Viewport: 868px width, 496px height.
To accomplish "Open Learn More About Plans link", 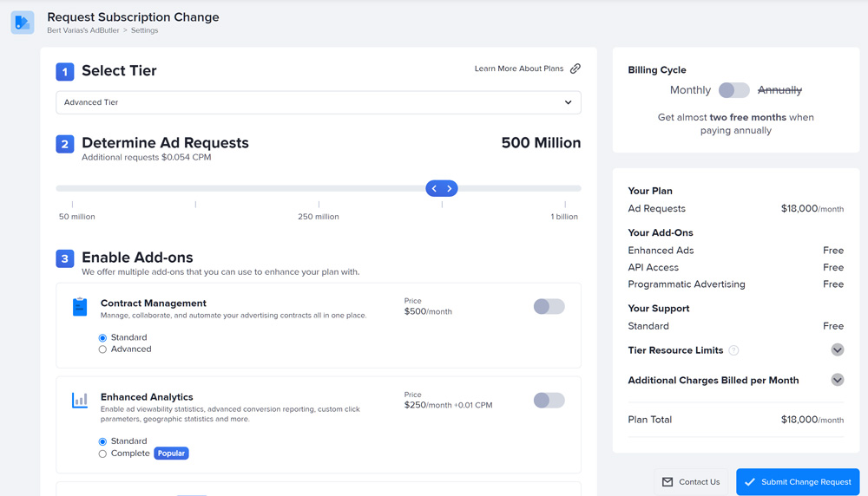I will tap(519, 69).
